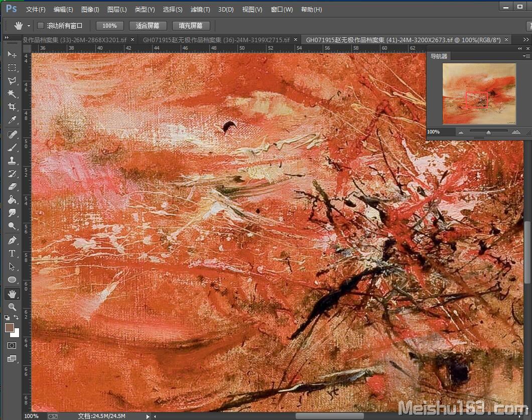Select the Polygonal Lasso tool
Image resolution: width=532 pixels, height=420 pixels.
(x=12, y=81)
